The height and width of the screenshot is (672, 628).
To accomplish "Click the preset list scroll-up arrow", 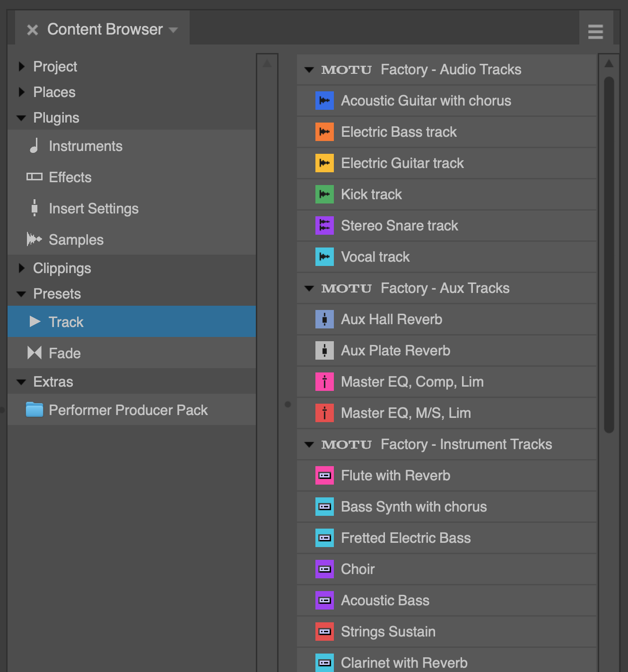I will (609, 63).
